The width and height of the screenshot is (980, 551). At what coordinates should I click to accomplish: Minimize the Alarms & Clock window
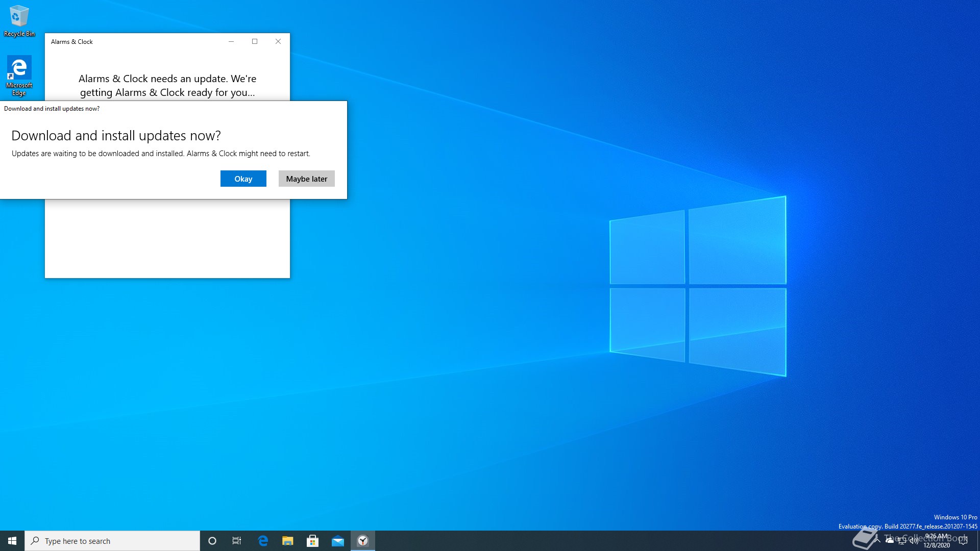coord(231,41)
